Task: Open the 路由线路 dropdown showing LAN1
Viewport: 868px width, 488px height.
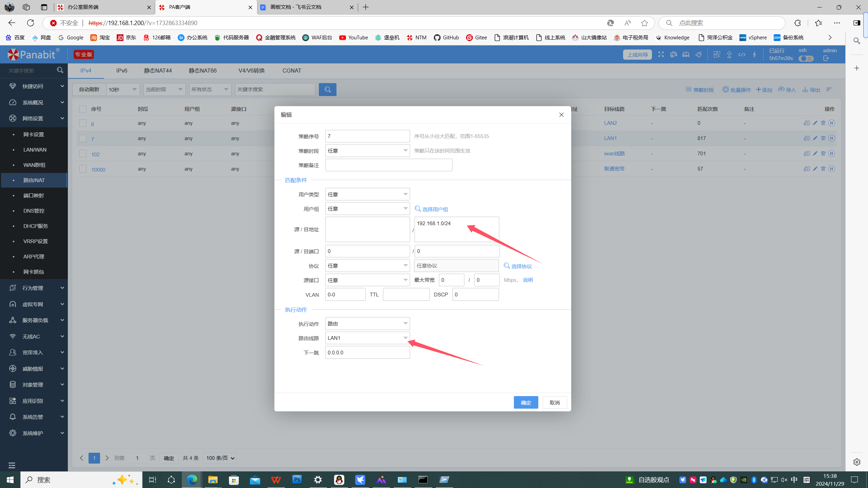Action: (367, 338)
